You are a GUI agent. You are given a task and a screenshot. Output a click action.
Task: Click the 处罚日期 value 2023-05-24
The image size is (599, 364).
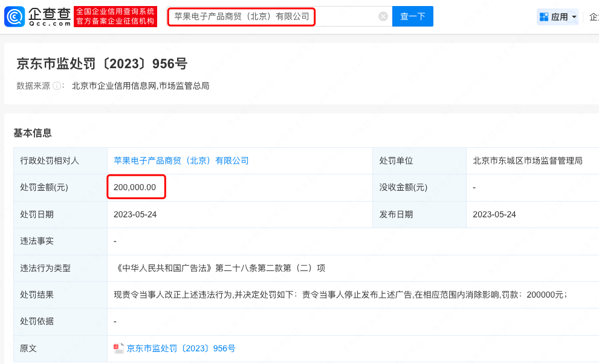[135, 214]
